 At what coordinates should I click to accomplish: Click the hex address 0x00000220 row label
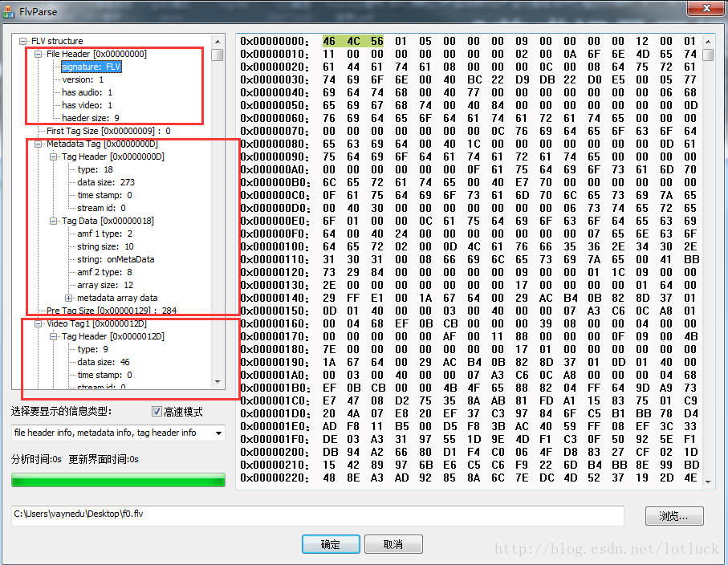click(x=275, y=478)
